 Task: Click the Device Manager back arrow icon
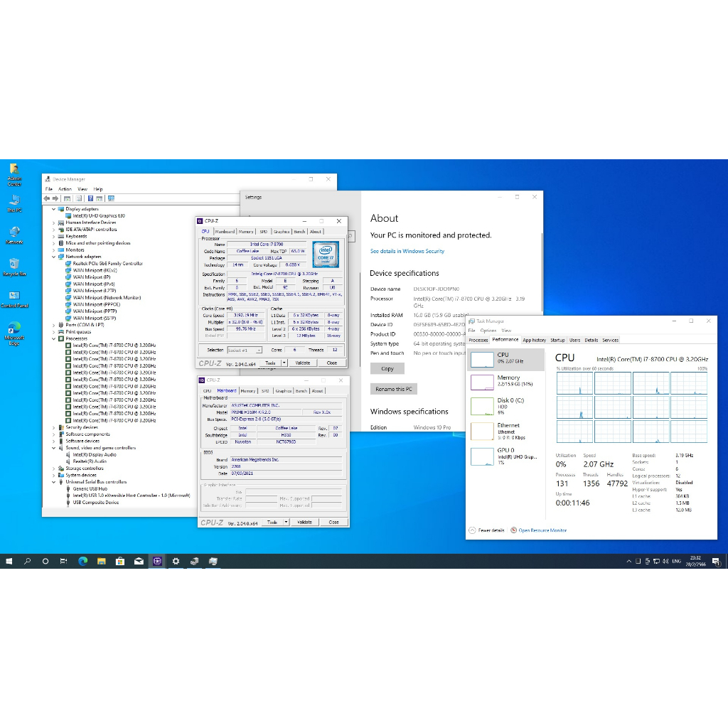click(47, 198)
